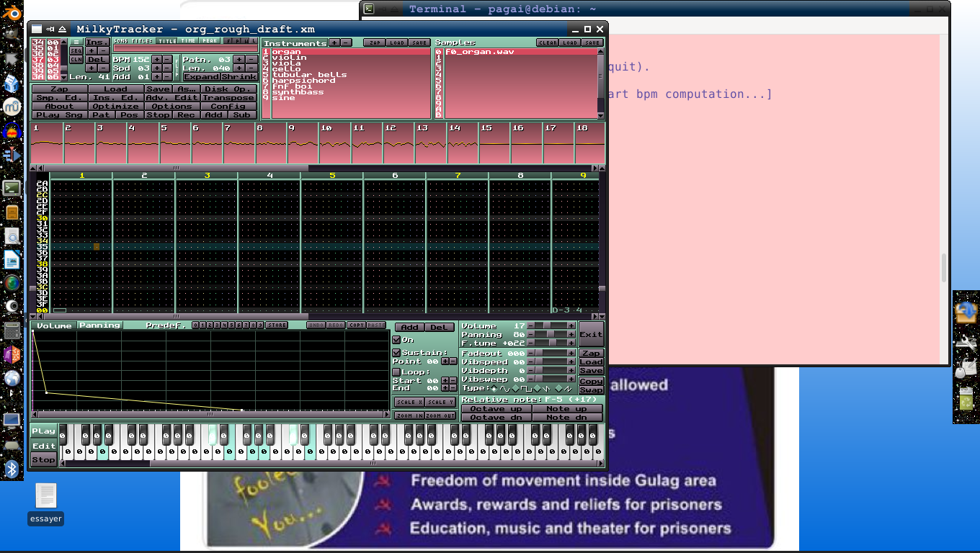Decrease pattern Len. with minus button
The height and width of the screenshot is (553, 980).
pos(251,68)
